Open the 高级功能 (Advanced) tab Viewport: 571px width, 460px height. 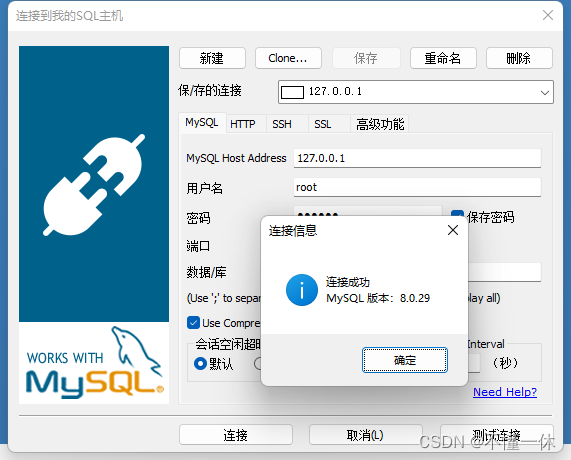[x=380, y=124]
